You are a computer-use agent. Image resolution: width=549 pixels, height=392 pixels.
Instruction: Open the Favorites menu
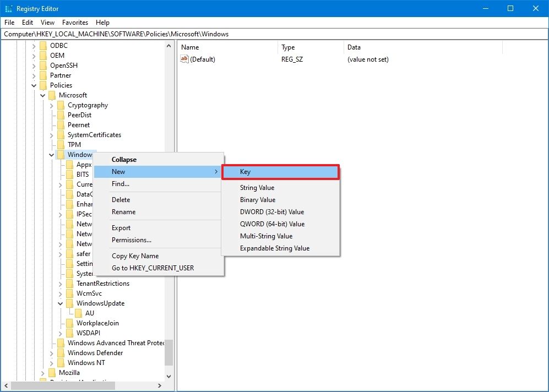coord(74,22)
